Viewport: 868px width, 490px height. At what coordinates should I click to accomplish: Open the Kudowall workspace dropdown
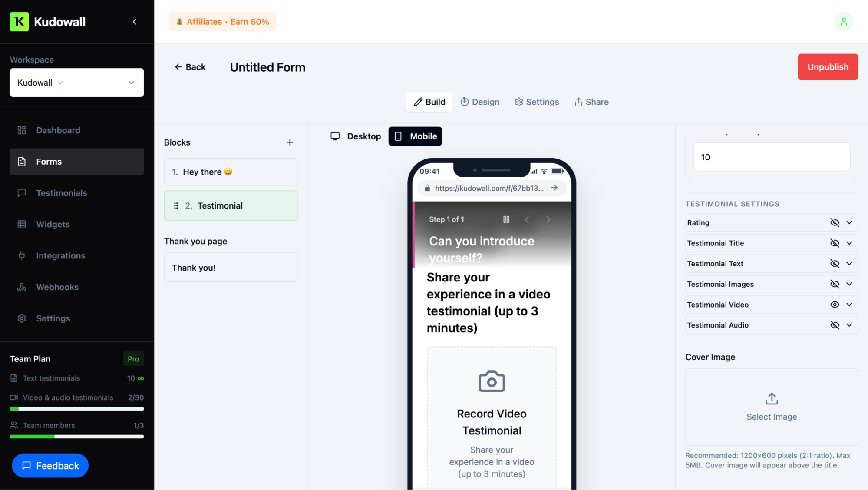click(77, 83)
